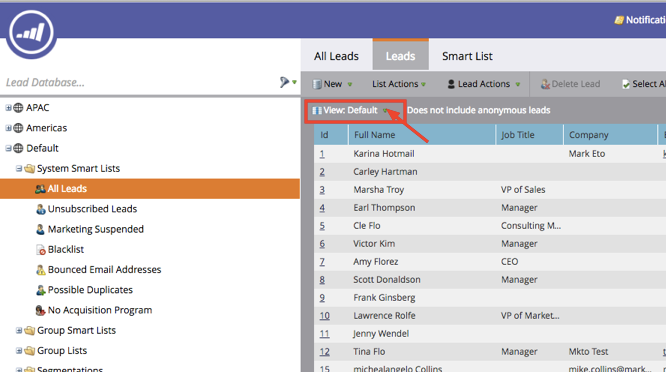Click the Default workspace globe icon
Screen dimensions: 666x372
pos(18,148)
